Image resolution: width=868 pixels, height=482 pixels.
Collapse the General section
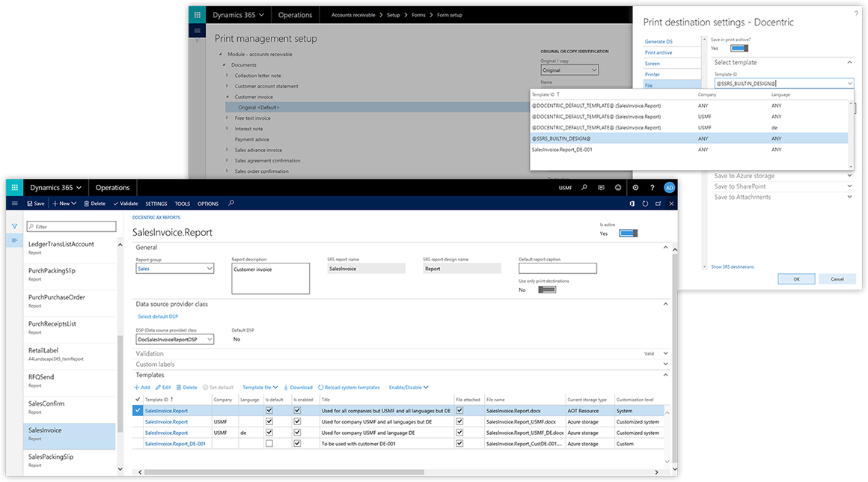[665, 248]
